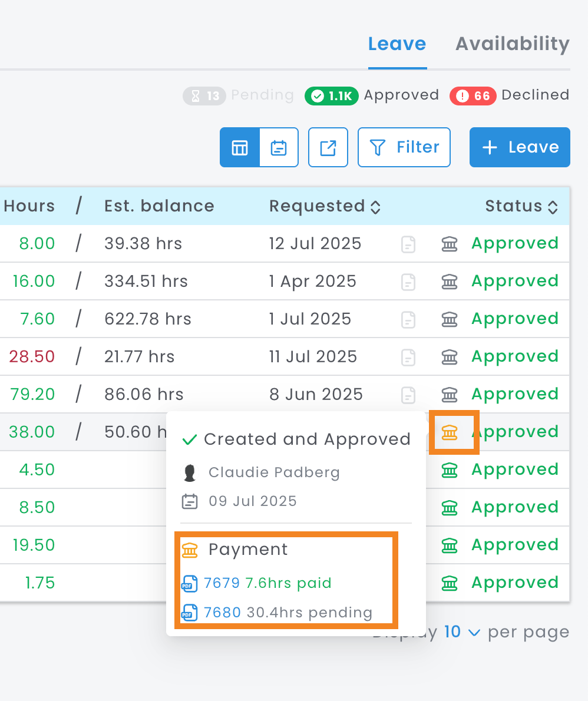Switch to the Availability tab
The image size is (588, 701).
512,44
